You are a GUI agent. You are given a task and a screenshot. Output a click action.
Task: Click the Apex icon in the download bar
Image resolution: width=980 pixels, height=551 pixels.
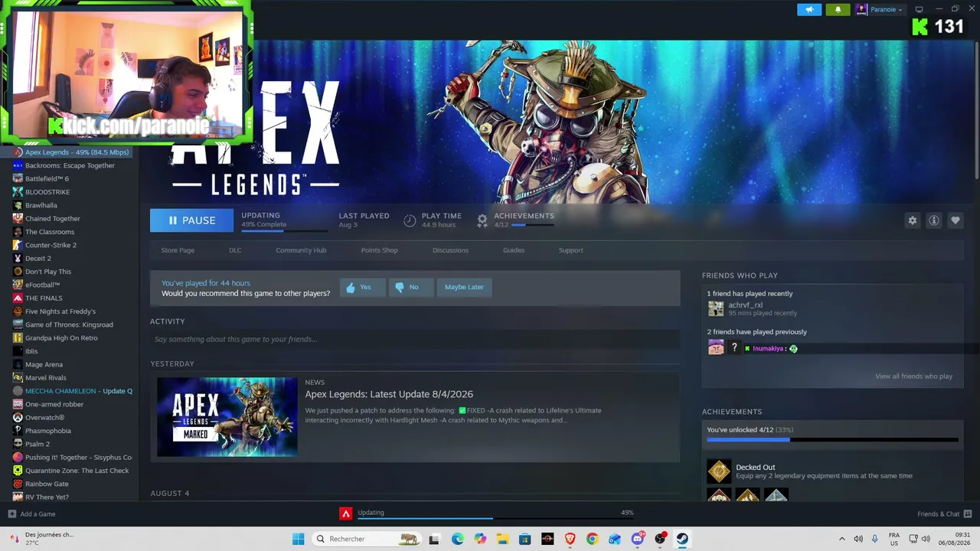(x=346, y=514)
